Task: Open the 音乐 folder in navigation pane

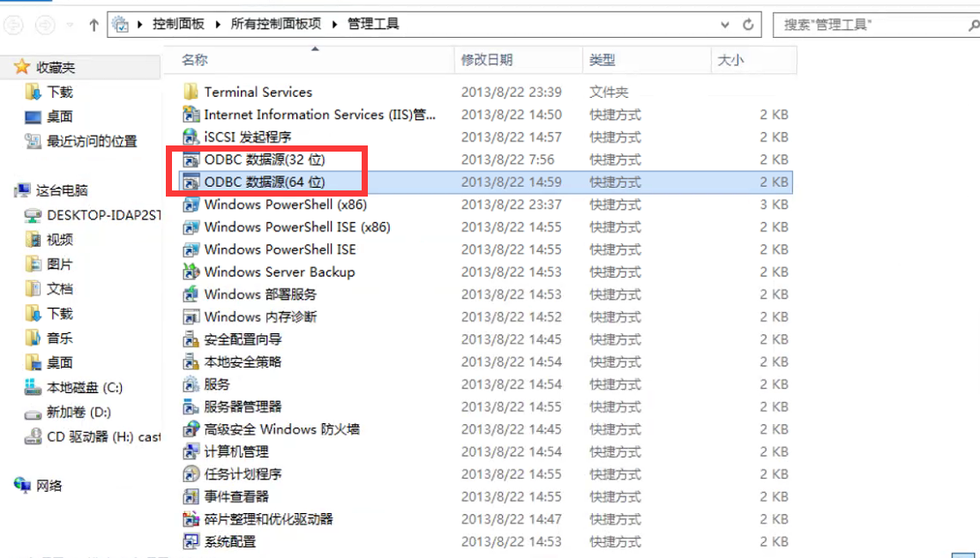Action: (60, 338)
